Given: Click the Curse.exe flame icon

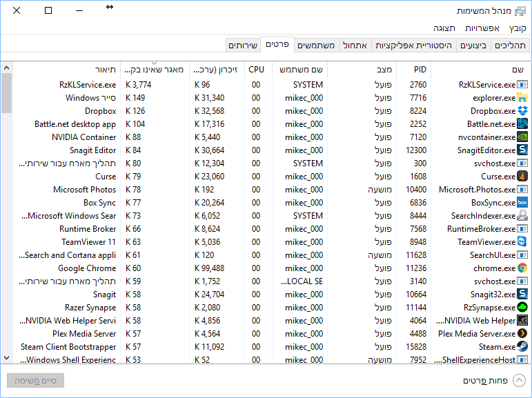Looking at the screenshot, I should coord(522,177).
